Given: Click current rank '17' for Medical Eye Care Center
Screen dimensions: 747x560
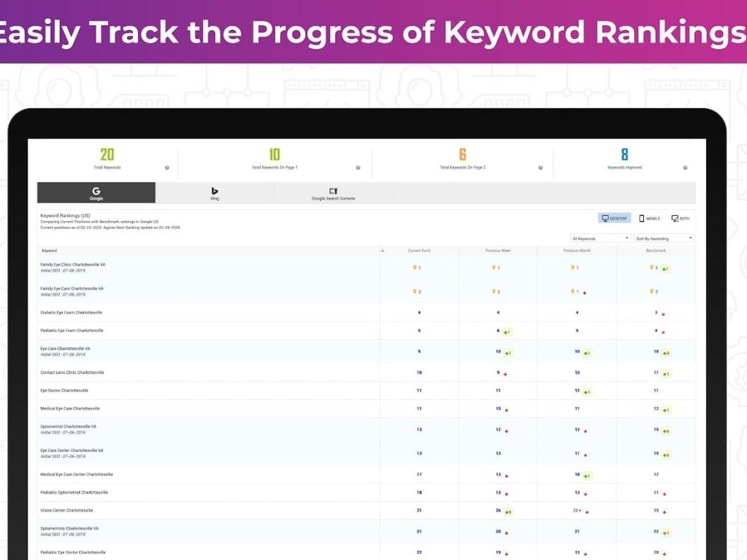Looking at the screenshot, I should (419, 474).
